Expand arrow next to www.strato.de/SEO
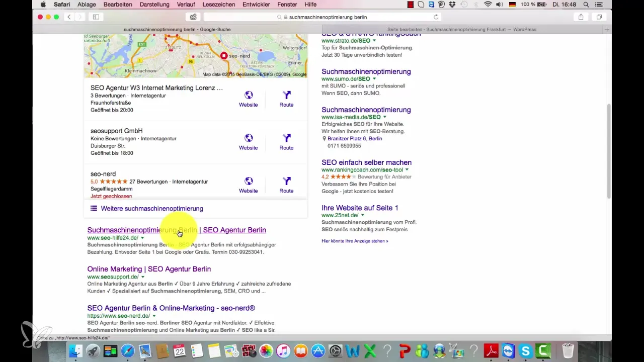This screenshot has width=644, height=362. (x=374, y=41)
